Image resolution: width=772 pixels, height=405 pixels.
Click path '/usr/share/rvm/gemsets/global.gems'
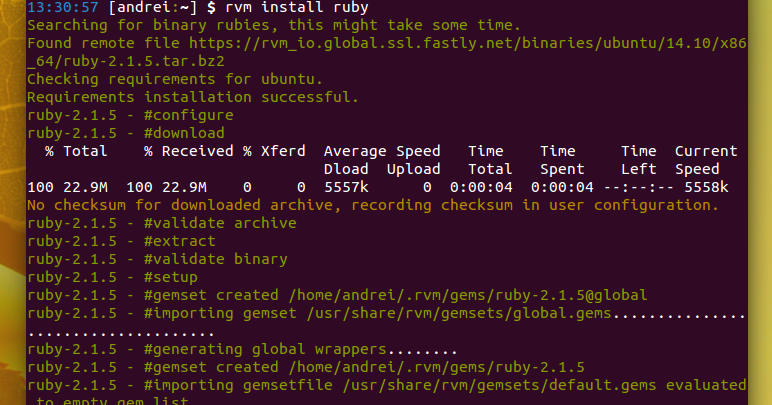point(459,313)
